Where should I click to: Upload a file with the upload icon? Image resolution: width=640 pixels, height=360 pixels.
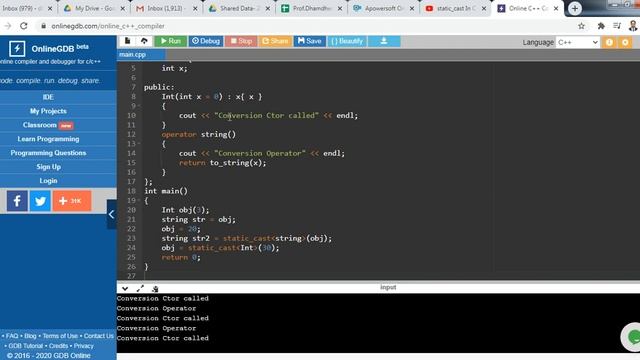[x=144, y=41]
